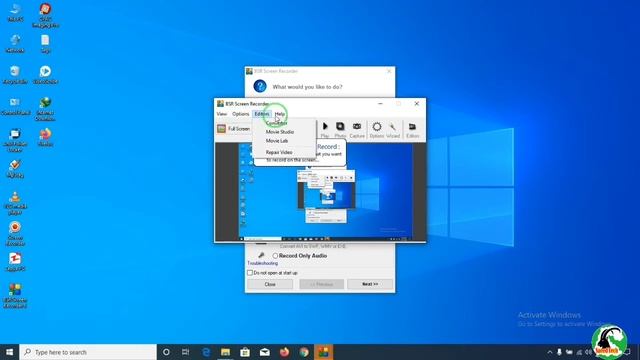The image size is (640, 360).
Task: Click the Next >> button
Action: [x=370, y=284]
